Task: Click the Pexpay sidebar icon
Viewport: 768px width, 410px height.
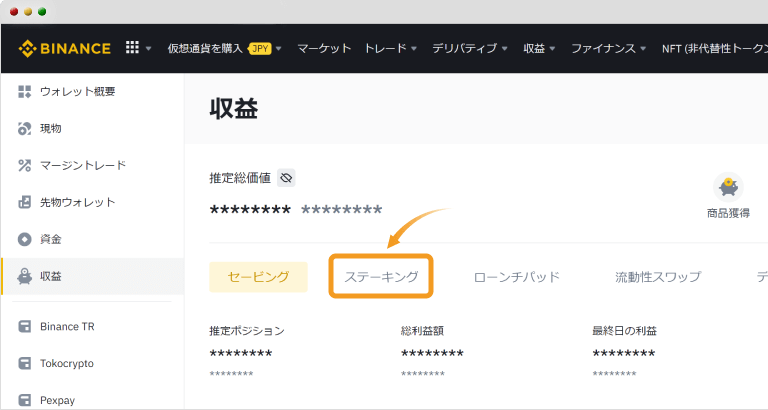Action: (24, 400)
